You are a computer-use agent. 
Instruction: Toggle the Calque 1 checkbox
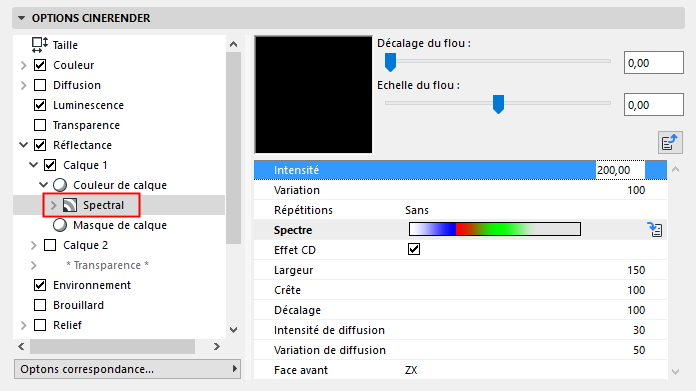click(50, 165)
